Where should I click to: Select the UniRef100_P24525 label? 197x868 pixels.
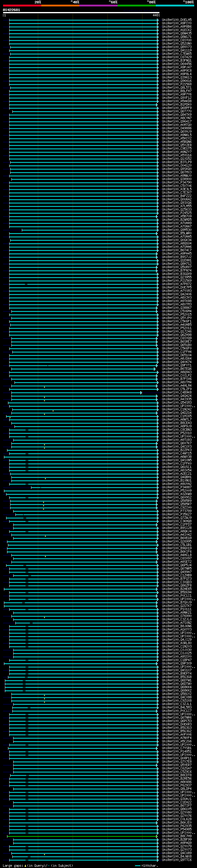177,213
